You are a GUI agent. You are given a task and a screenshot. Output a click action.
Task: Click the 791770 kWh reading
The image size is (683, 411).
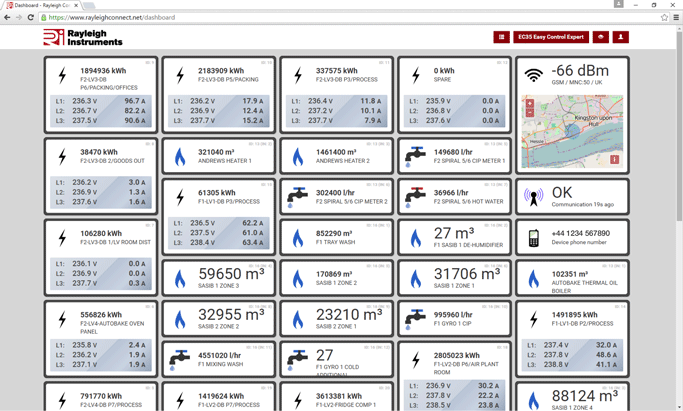click(101, 396)
